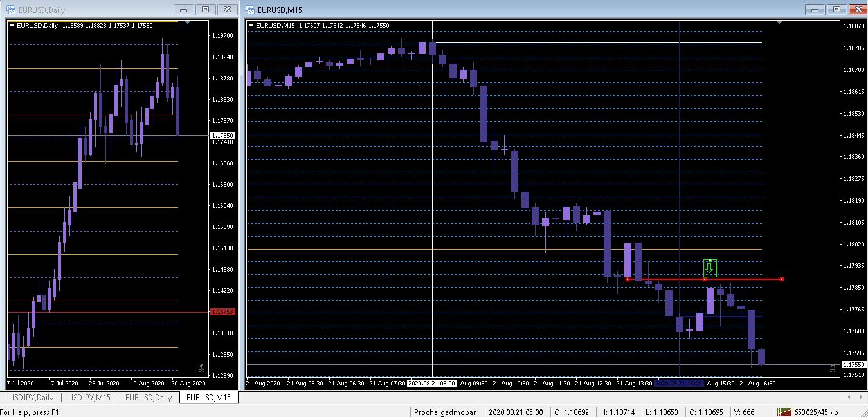Switch to the EURUSD,Daily chart tab

(x=149, y=397)
